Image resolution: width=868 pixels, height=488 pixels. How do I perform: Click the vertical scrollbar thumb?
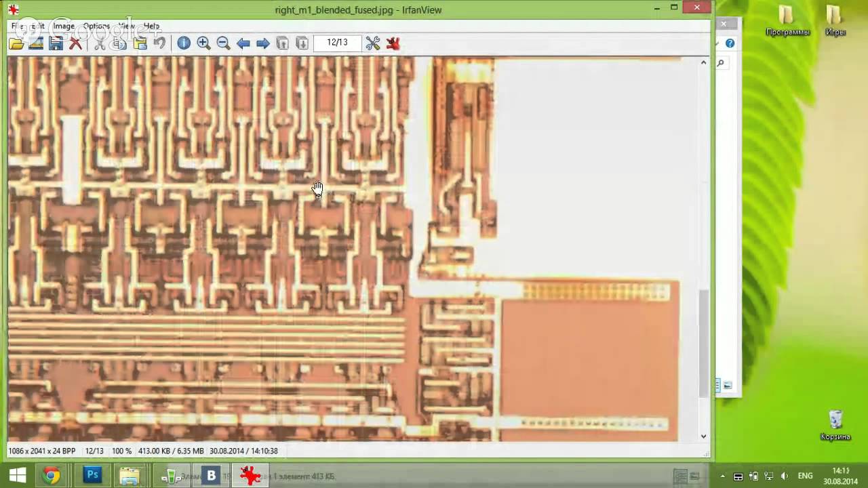[703, 343]
